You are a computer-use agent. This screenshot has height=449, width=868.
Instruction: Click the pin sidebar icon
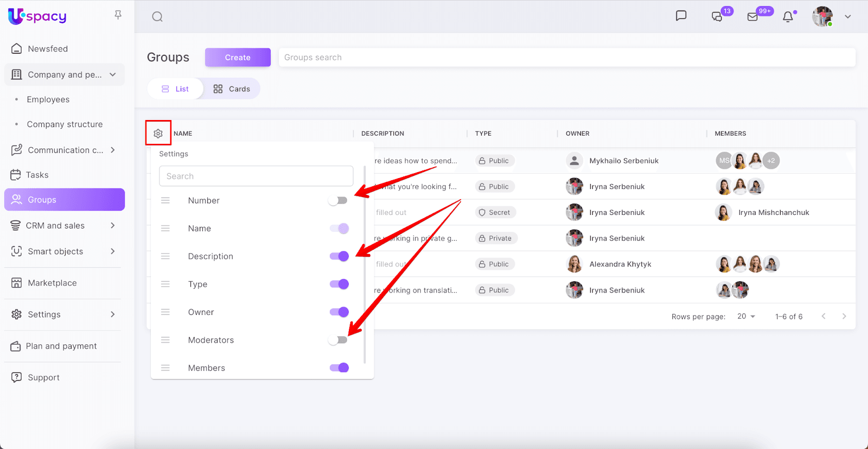point(118,15)
